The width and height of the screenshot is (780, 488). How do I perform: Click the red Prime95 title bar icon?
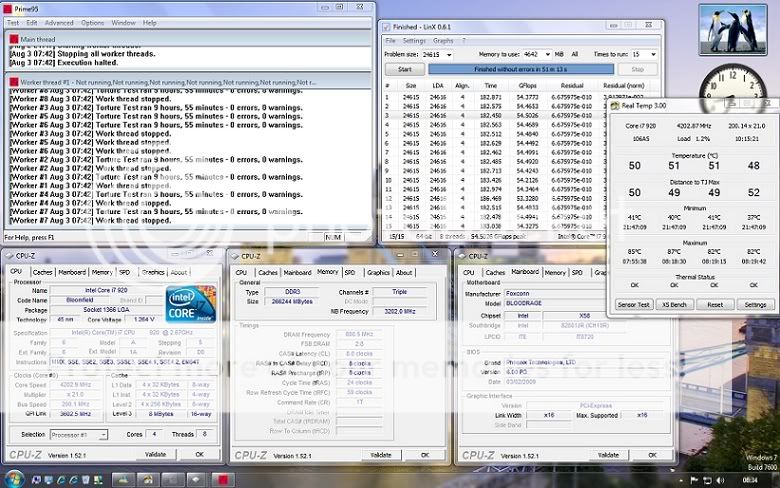[x=7, y=9]
